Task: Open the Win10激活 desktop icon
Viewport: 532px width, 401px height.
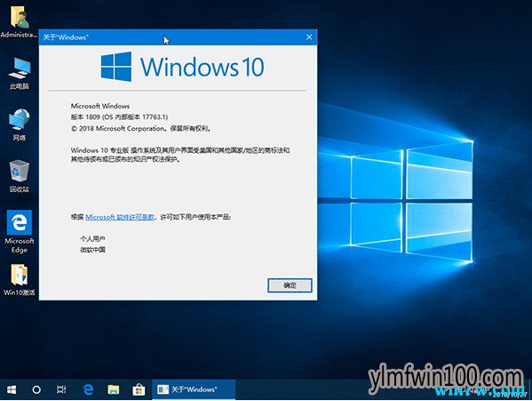Action: point(20,280)
